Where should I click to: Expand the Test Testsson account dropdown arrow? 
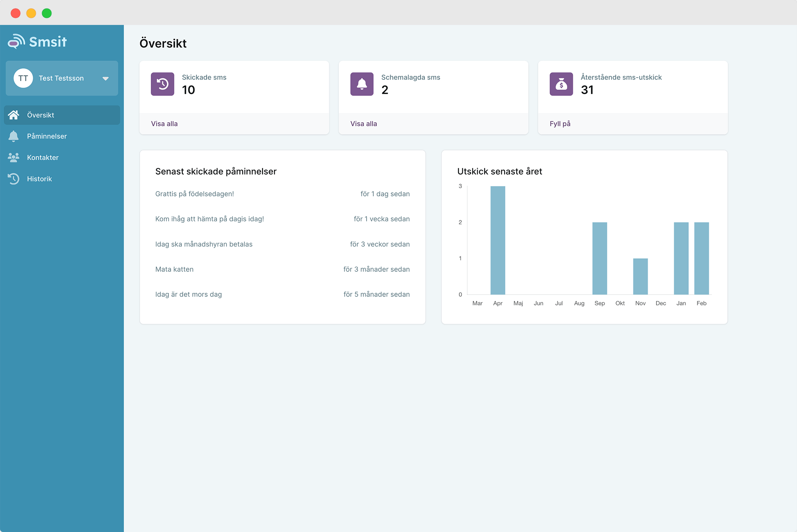(x=105, y=79)
